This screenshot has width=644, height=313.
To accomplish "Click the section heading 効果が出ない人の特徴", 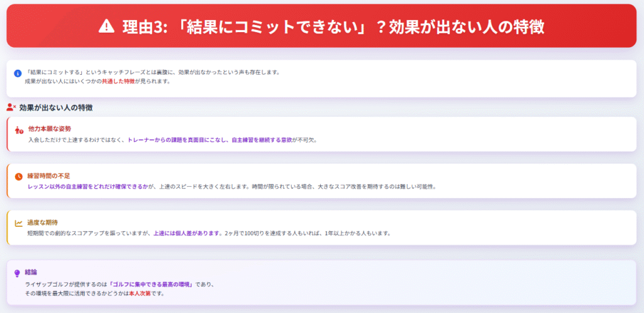I will tap(56, 108).
